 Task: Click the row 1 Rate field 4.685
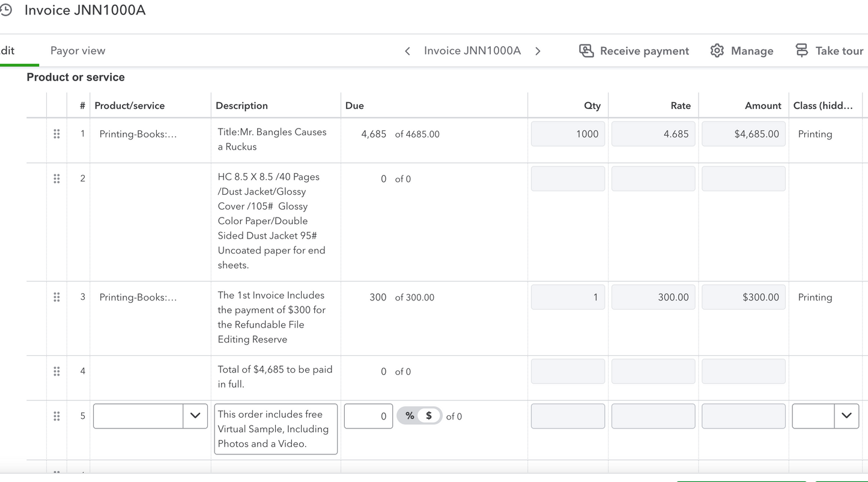point(653,134)
